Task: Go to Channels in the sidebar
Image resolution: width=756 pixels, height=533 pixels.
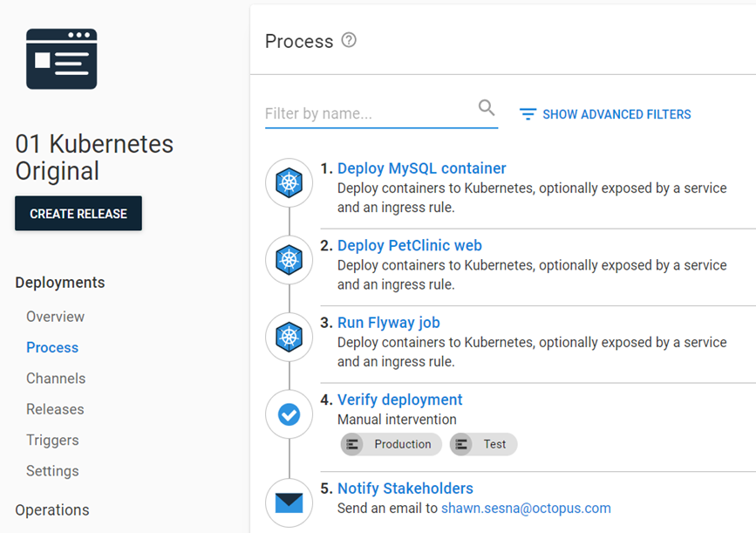Action: [x=56, y=379]
